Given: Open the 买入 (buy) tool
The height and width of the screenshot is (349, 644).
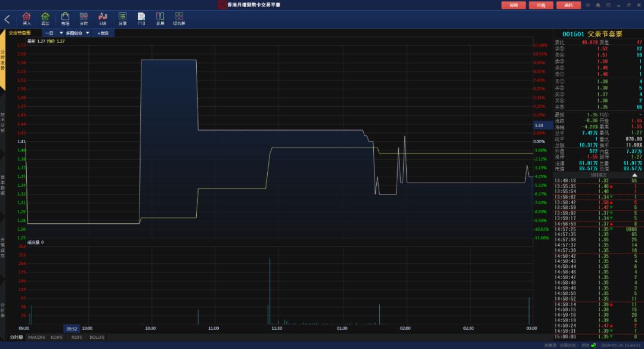Looking at the screenshot, I should coord(26,18).
